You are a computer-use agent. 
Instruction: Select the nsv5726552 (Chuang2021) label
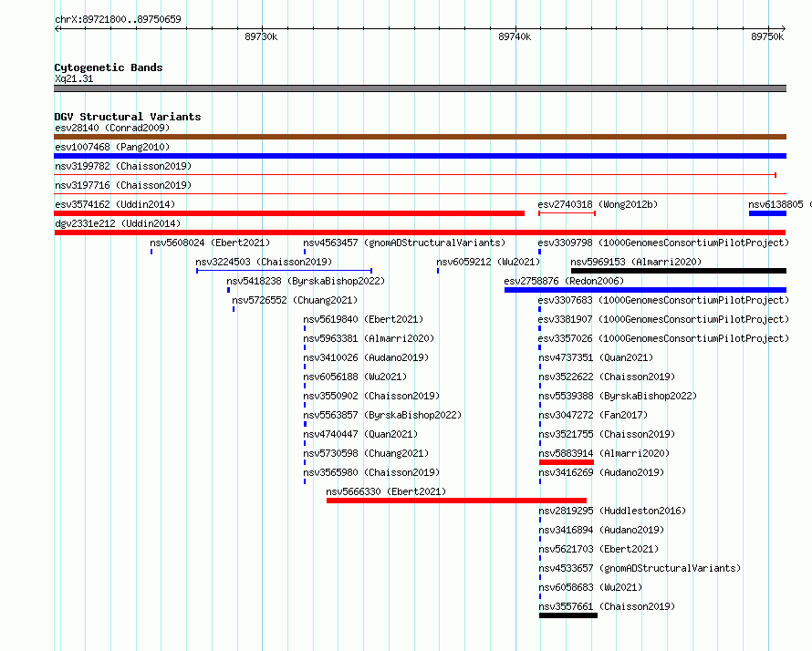point(295,300)
